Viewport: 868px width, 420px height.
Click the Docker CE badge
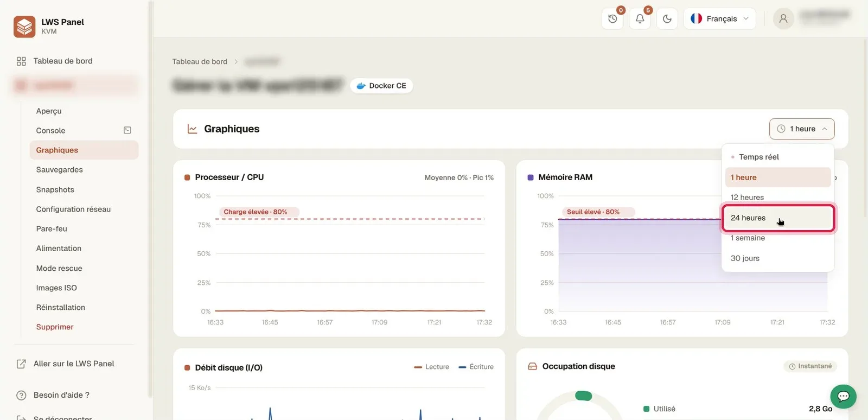coord(381,86)
